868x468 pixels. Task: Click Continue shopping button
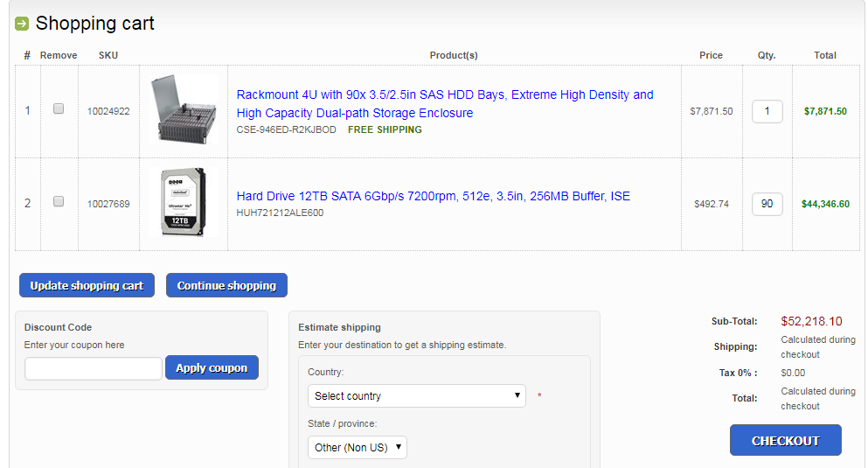pos(226,285)
